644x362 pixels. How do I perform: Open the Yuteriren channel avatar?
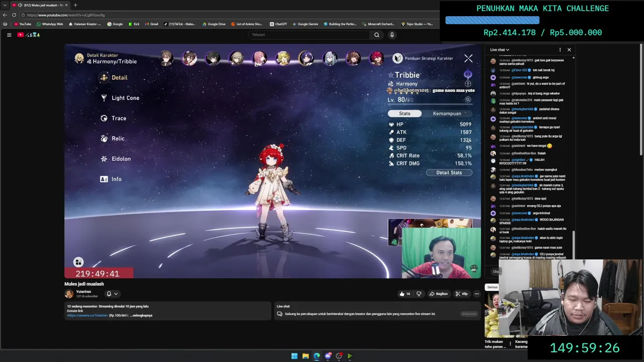coord(69,294)
